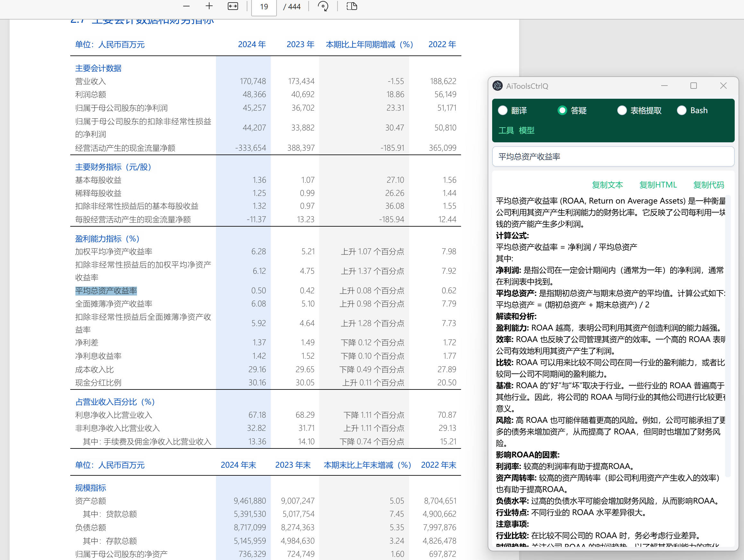744x560 pixels.
Task: Open the 工具 menu
Action: click(506, 130)
